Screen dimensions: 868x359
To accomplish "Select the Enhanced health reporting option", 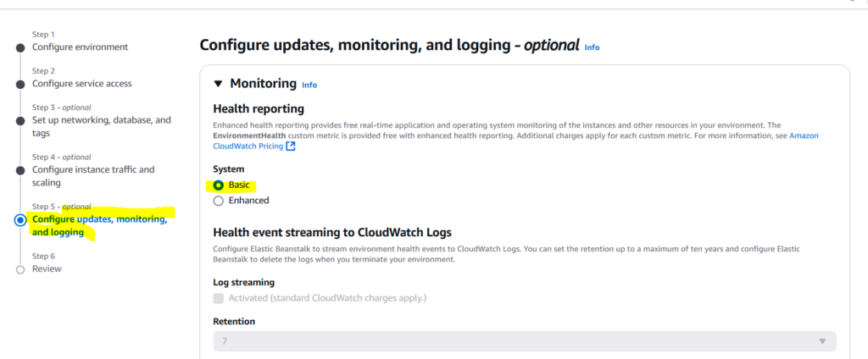I will [219, 201].
